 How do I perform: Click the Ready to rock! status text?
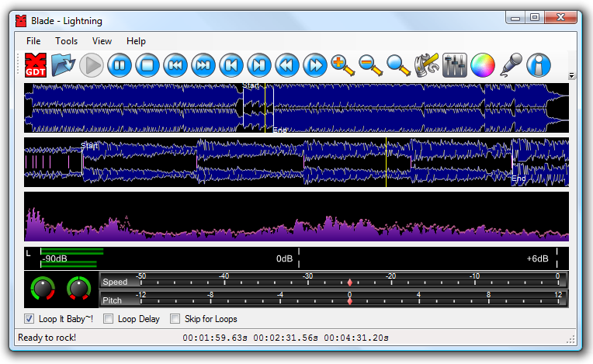pos(47,338)
